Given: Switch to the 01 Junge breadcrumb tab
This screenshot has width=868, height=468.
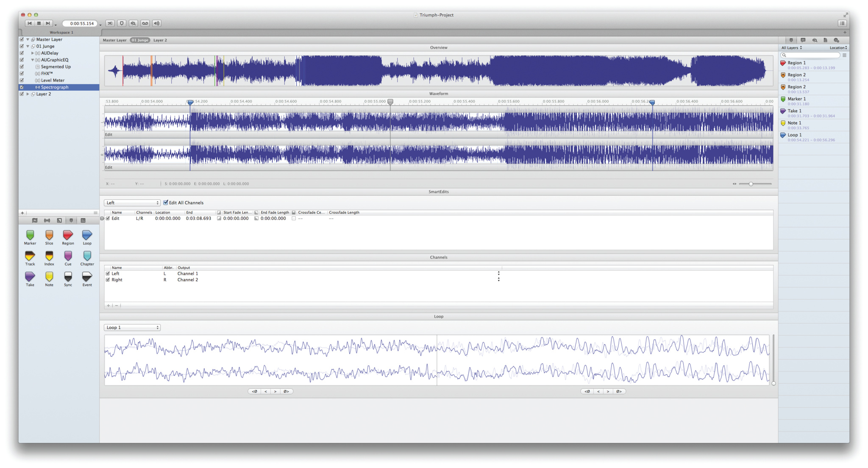Looking at the screenshot, I should point(140,40).
